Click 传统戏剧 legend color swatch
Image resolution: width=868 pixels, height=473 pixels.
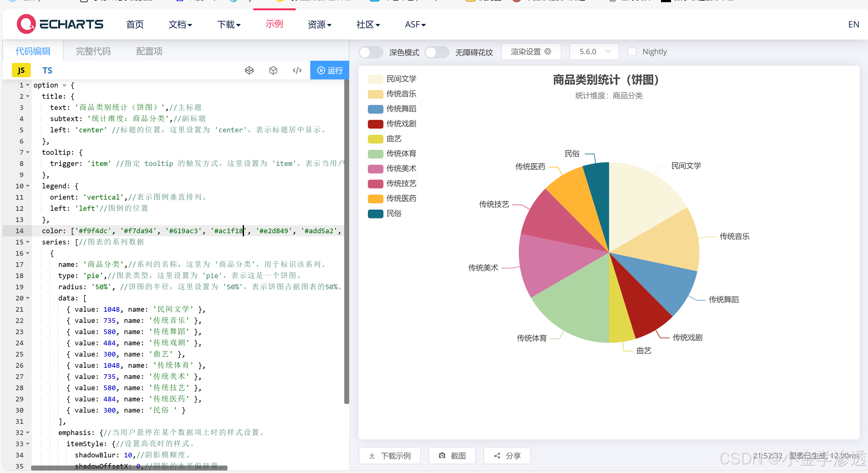pos(375,124)
